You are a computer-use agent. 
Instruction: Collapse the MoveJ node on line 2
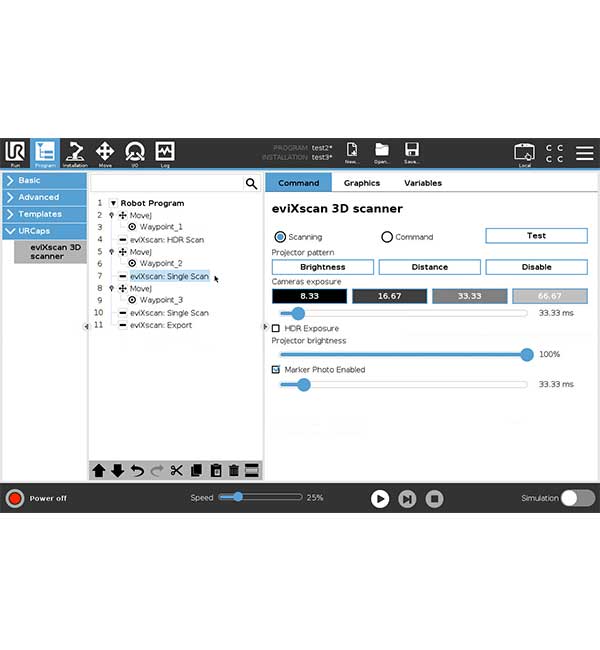[x=111, y=215]
